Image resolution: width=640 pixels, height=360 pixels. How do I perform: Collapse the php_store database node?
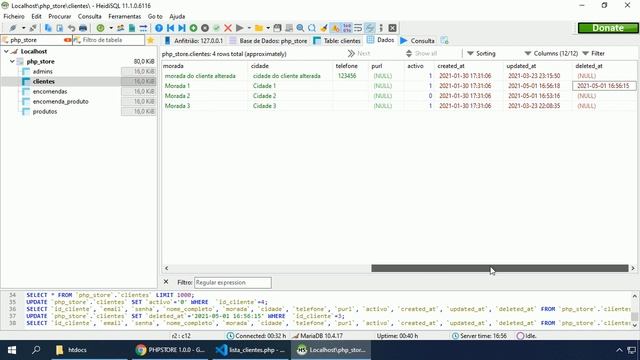(12, 61)
